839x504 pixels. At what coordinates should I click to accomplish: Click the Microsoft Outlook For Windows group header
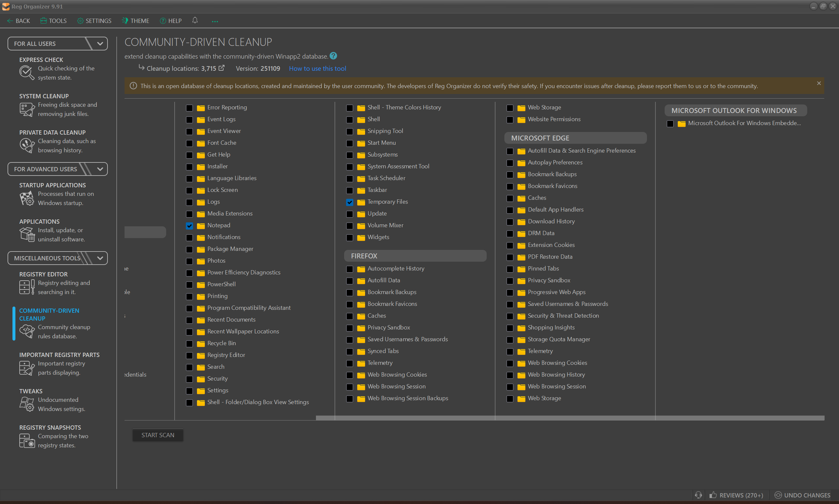click(x=736, y=110)
